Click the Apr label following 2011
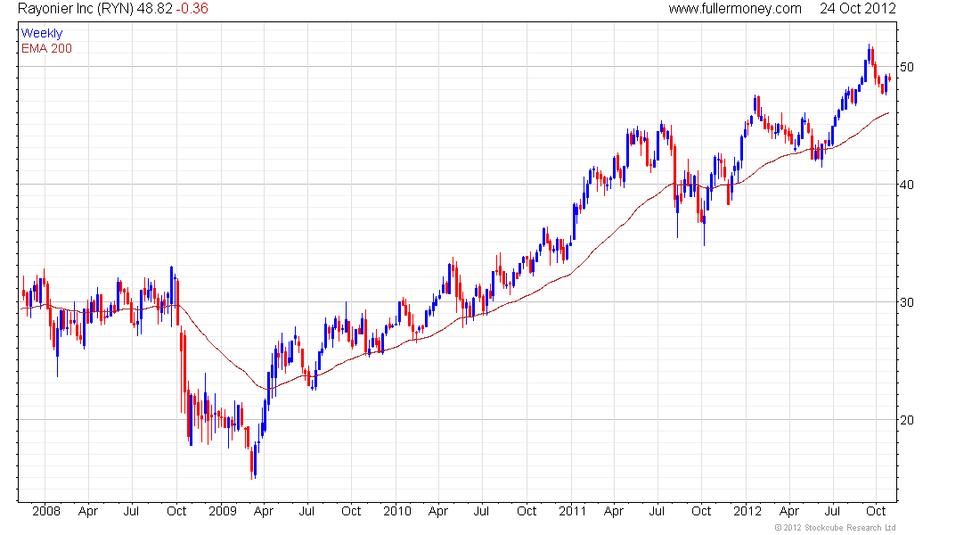This screenshot has width=980, height=535. [x=614, y=511]
